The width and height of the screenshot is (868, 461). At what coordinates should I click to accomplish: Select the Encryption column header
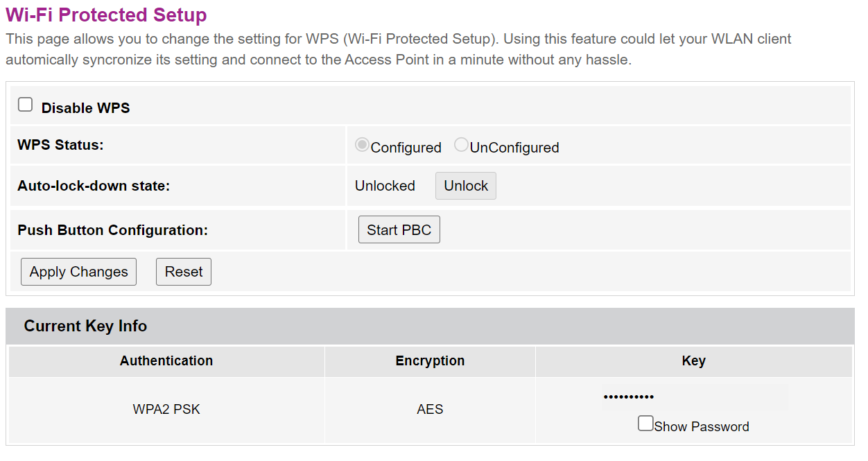click(430, 360)
